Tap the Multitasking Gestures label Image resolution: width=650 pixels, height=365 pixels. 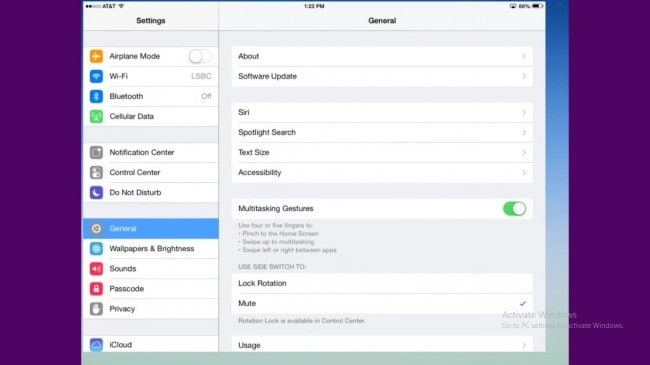click(x=276, y=209)
